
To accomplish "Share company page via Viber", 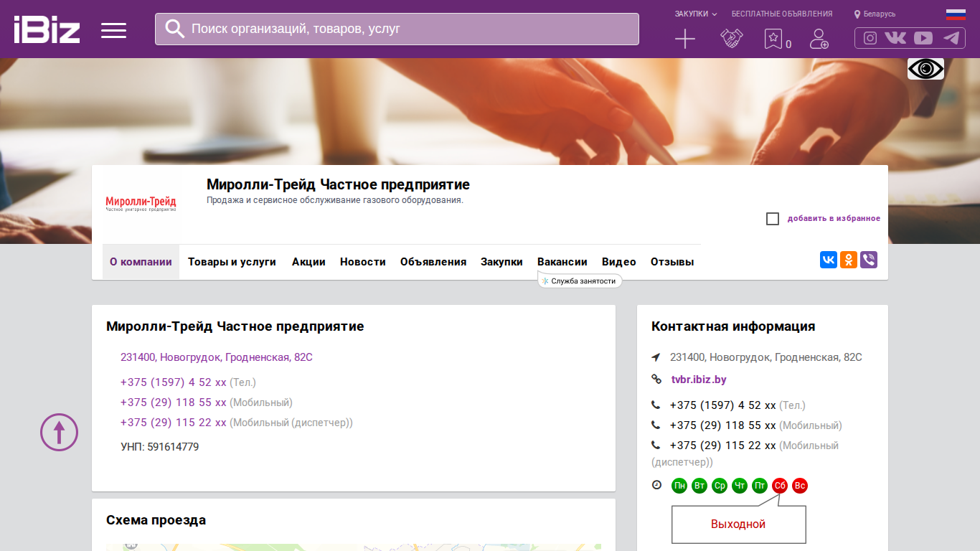I will pos(869,260).
